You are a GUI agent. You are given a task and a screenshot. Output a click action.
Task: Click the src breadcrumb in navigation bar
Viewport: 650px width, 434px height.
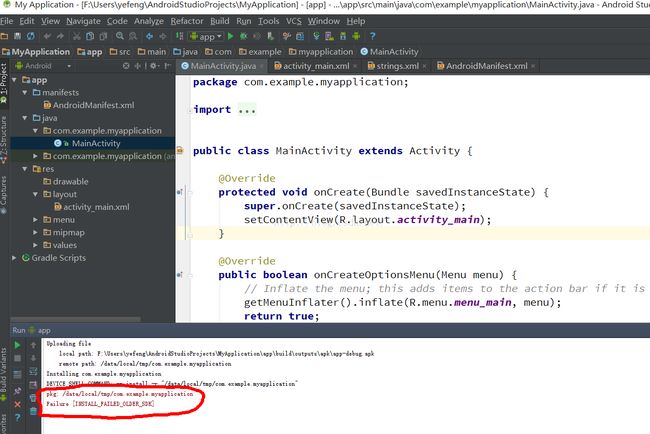tap(120, 52)
